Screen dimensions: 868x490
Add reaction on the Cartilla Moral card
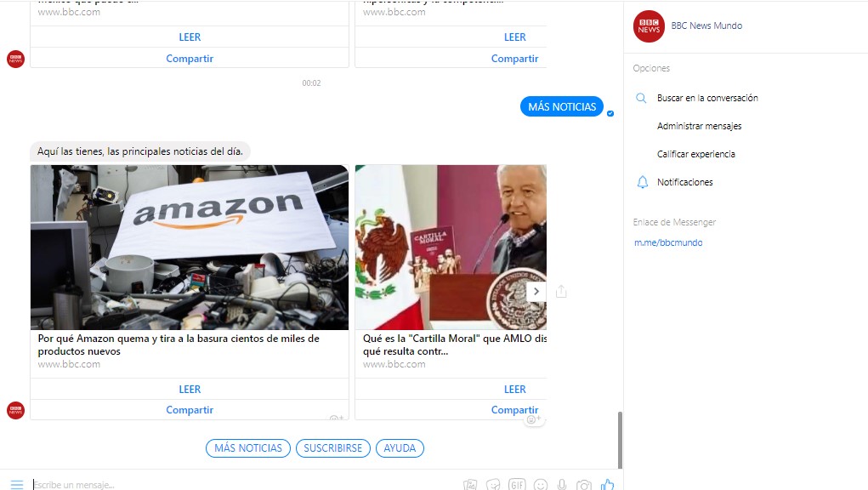(534, 419)
